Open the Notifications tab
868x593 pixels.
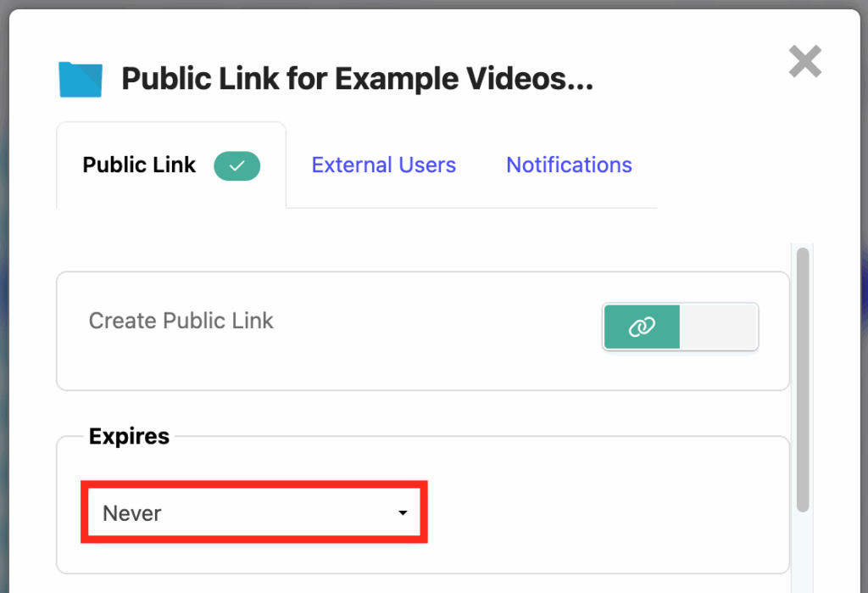pyautogui.click(x=569, y=165)
